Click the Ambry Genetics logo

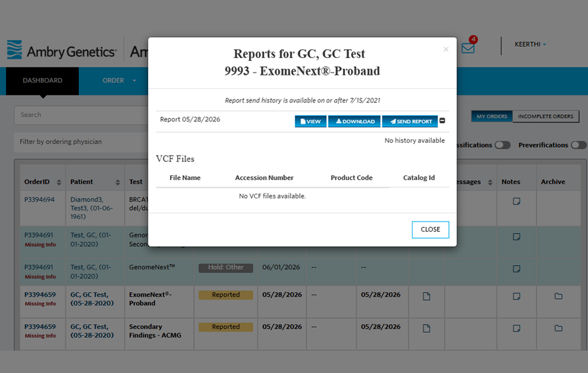coord(62,51)
